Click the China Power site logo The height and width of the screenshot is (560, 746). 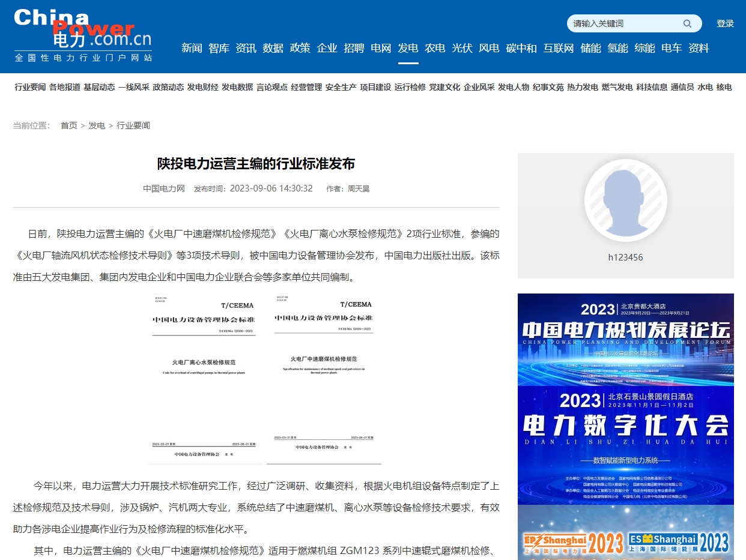(83, 35)
